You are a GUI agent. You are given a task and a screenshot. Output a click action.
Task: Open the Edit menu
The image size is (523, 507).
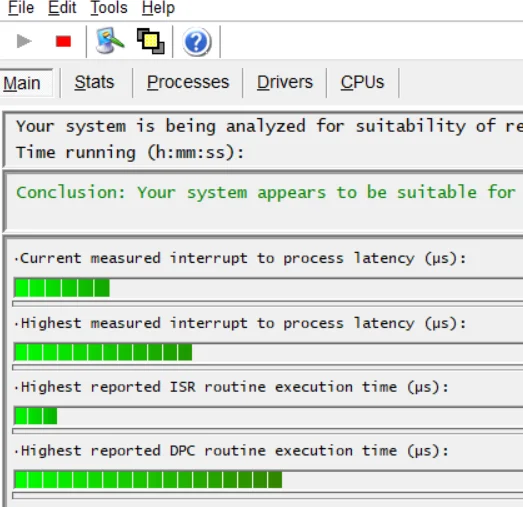tap(62, 8)
